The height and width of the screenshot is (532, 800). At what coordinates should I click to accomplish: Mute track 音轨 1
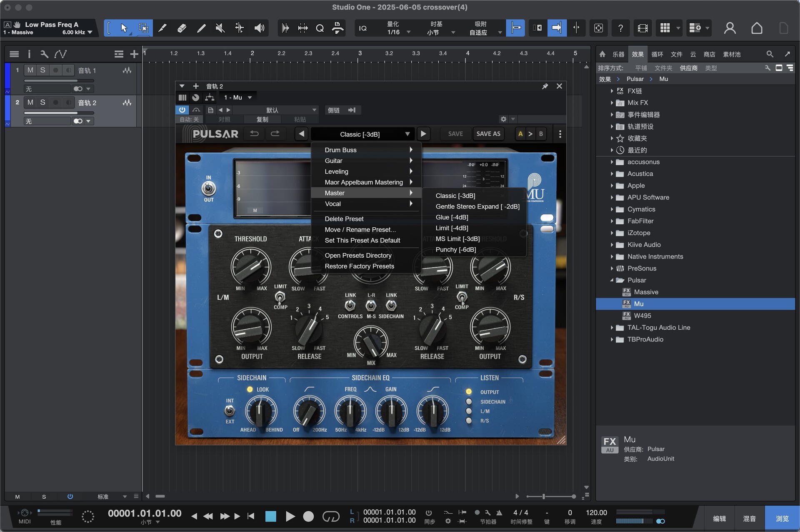(x=30, y=70)
